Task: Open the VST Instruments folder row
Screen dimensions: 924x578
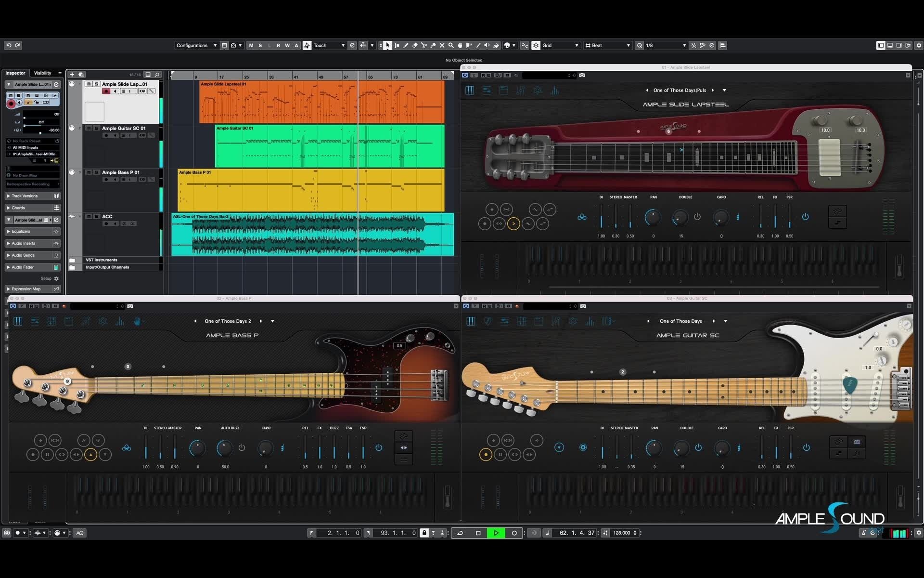Action: point(115,260)
